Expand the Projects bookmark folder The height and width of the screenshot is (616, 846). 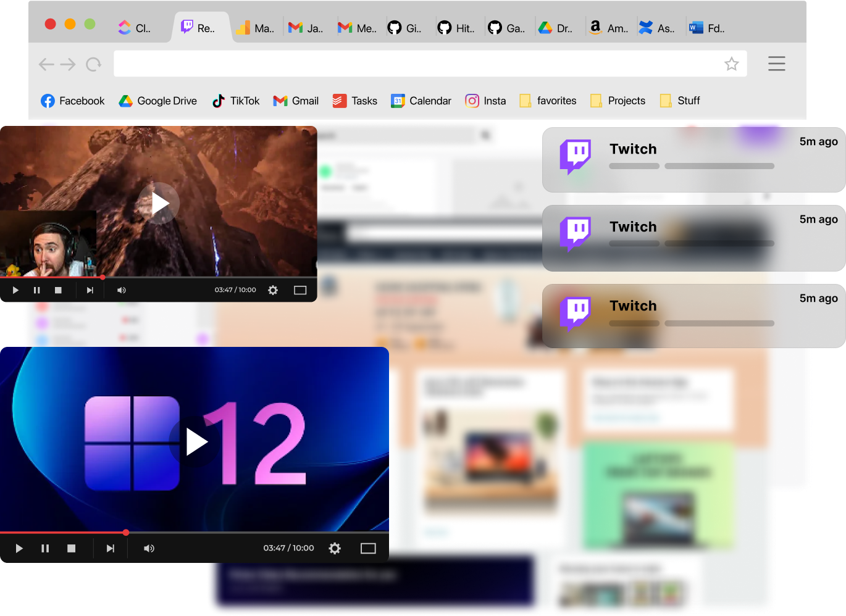point(618,101)
